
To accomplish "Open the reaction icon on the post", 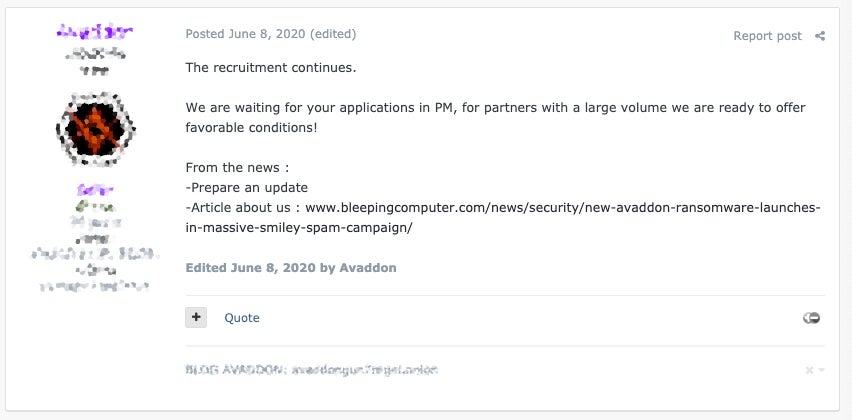I will click(811, 318).
